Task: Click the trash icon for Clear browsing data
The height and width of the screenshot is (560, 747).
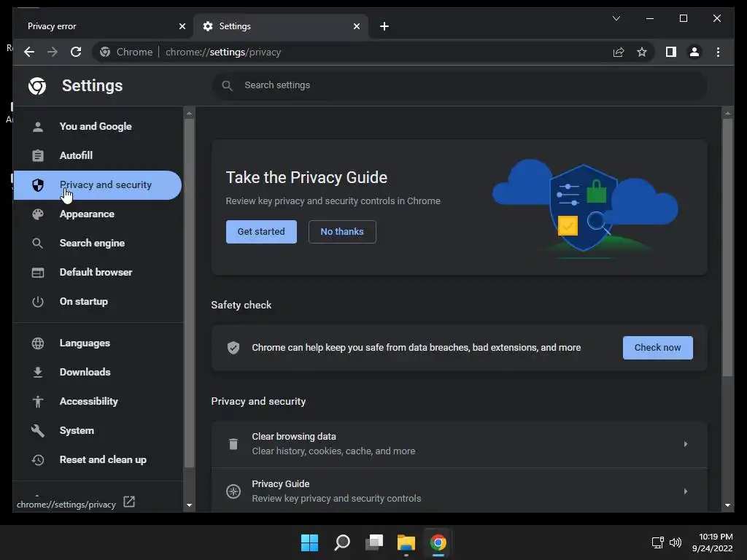Action: click(x=233, y=444)
